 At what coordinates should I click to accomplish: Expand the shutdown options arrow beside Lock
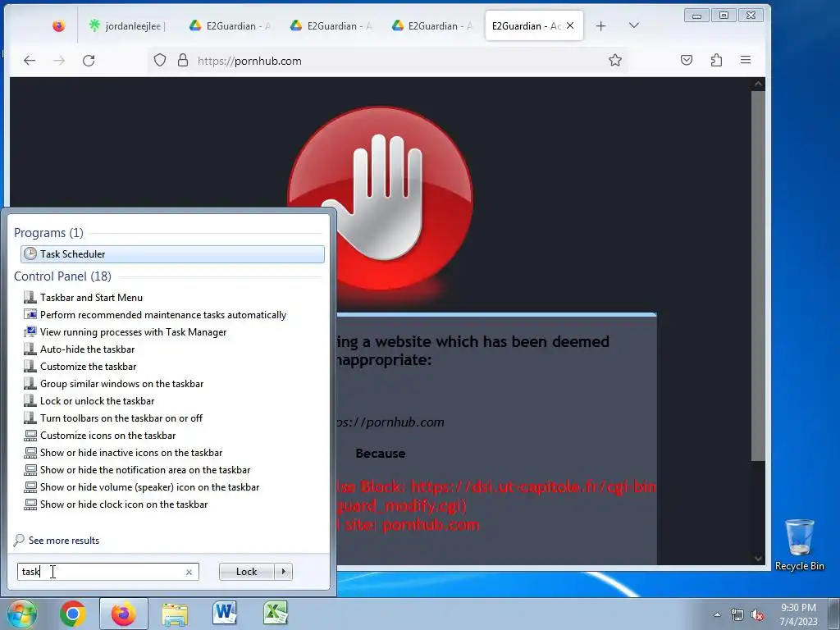pyautogui.click(x=283, y=572)
